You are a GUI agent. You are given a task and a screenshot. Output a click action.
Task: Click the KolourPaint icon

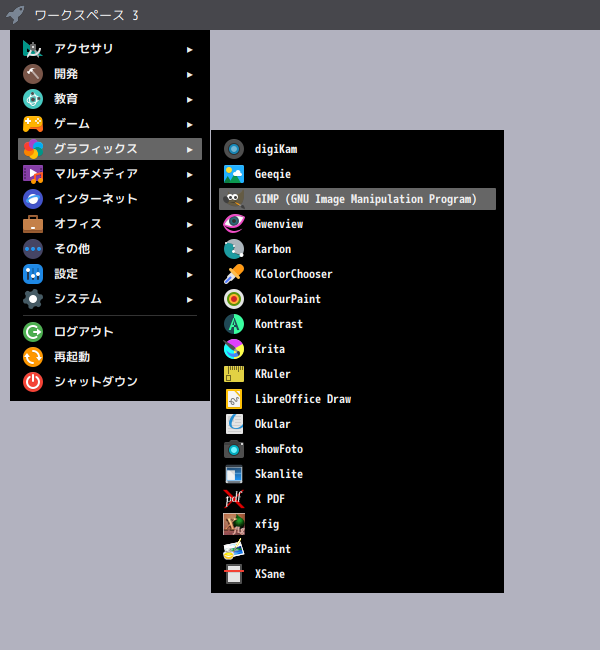[234, 299]
